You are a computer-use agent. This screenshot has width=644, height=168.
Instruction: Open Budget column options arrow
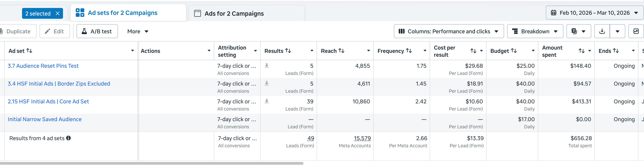(533, 51)
